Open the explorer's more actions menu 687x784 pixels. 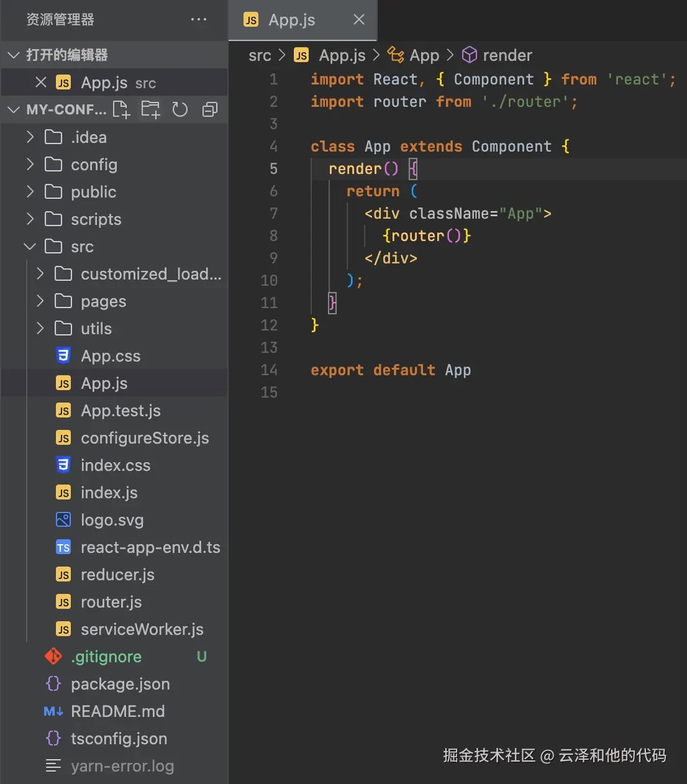point(199,19)
